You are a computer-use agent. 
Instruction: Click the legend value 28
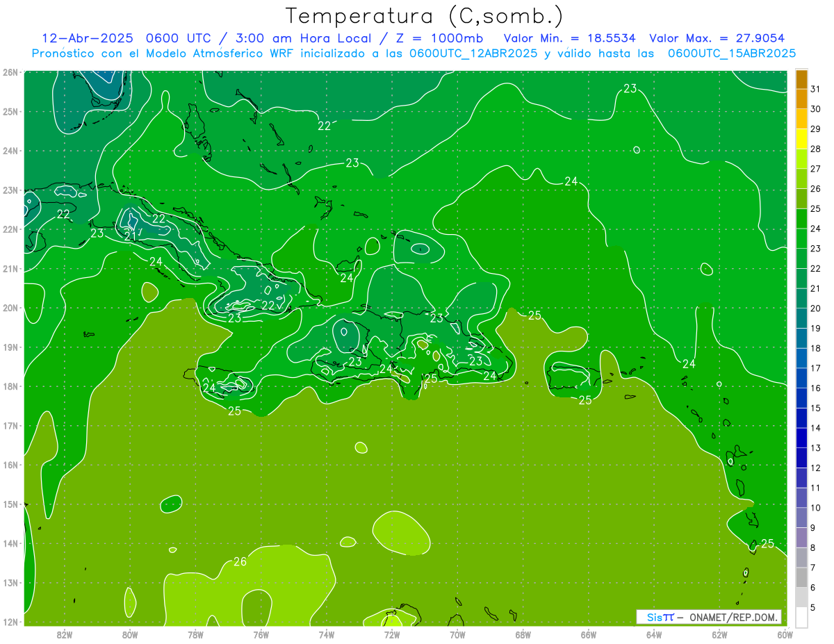(x=816, y=149)
